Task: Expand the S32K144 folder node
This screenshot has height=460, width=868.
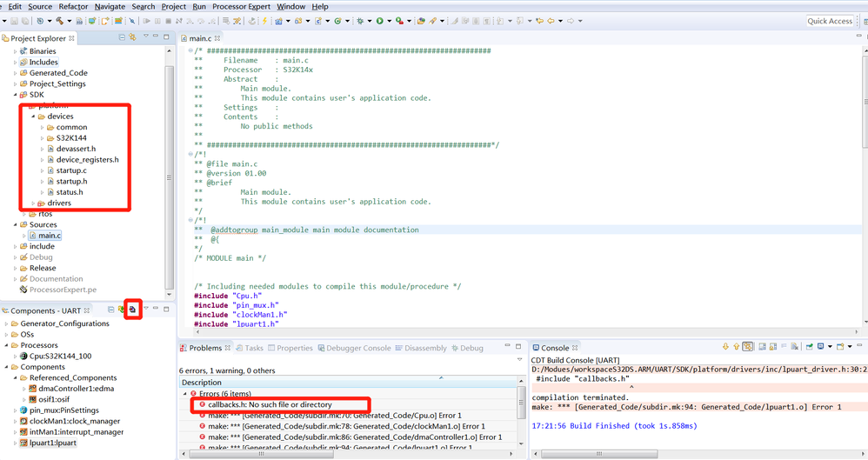Action: [x=42, y=138]
